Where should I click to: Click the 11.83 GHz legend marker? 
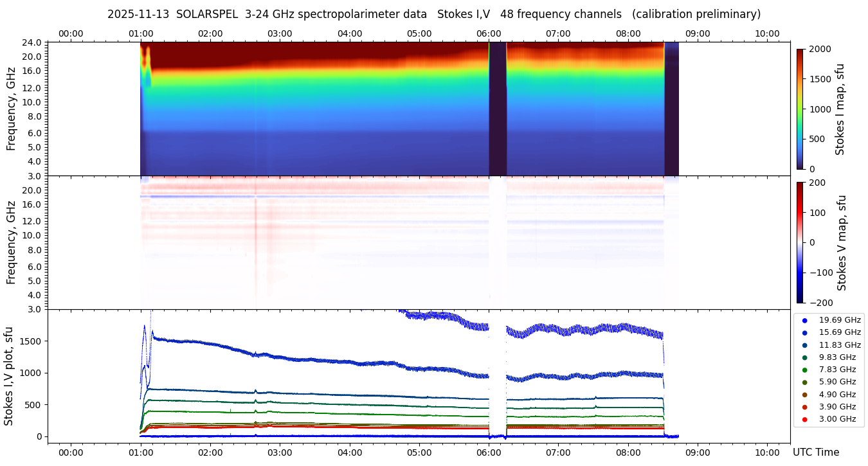pyautogui.click(x=804, y=345)
